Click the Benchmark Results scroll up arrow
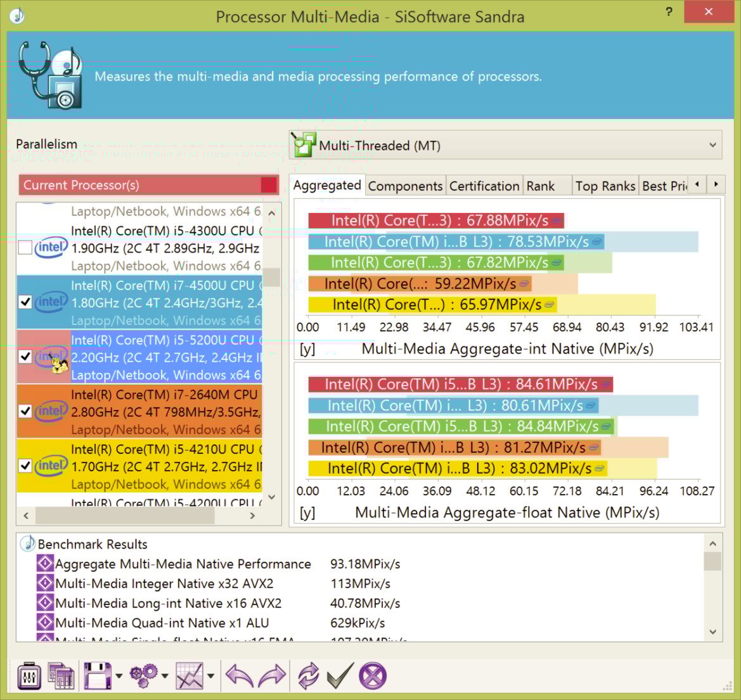 pyautogui.click(x=712, y=544)
